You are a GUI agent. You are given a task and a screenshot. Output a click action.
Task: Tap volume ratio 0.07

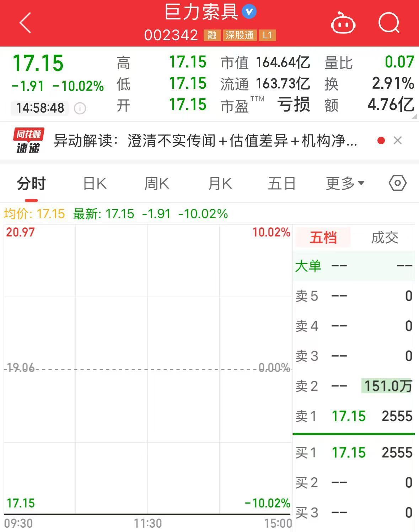pyautogui.click(x=399, y=62)
